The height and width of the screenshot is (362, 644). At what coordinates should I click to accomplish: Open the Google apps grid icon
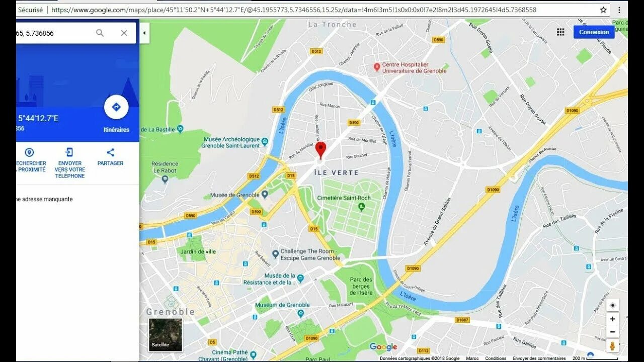click(x=560, y=32)
